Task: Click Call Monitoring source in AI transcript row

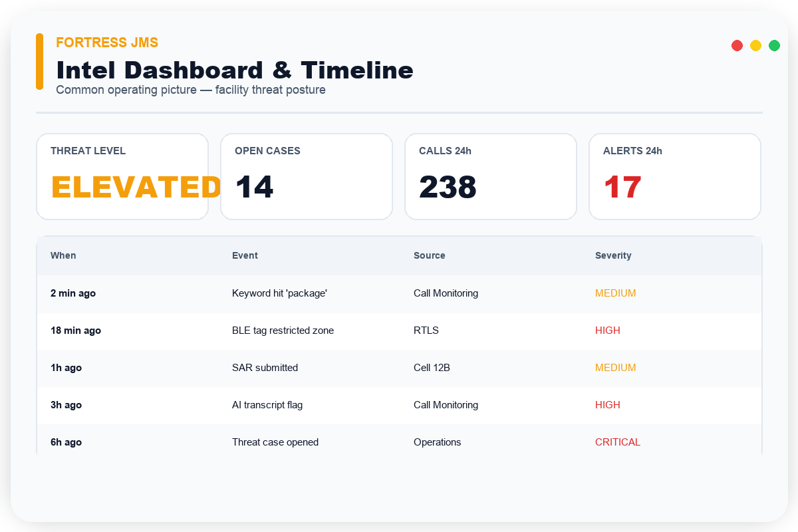Action: click(x=446, y=405)
